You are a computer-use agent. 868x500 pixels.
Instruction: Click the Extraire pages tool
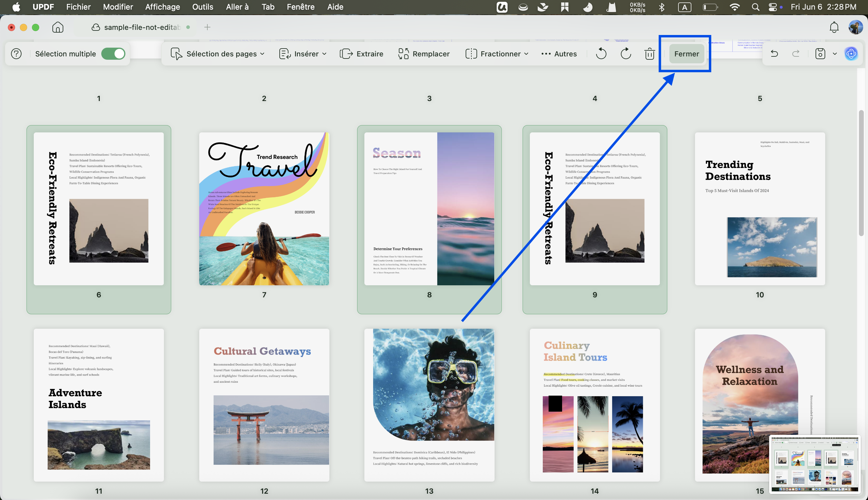click(x=361, y=54)
